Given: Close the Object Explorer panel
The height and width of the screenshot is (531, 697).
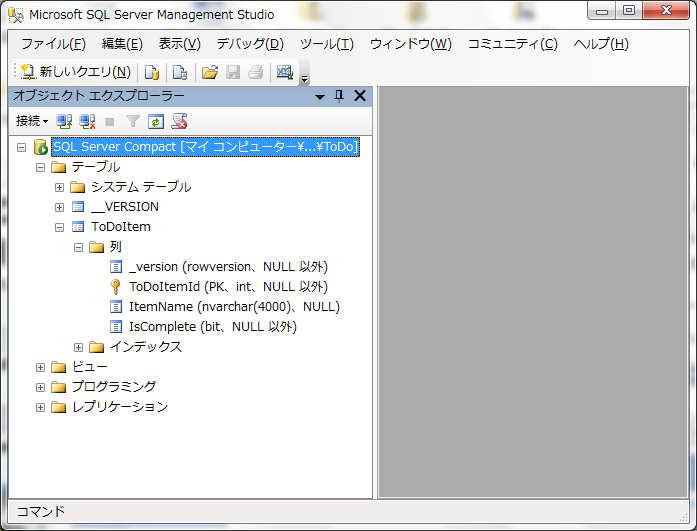Looking at the screenshot, I should tap(360, 96).
